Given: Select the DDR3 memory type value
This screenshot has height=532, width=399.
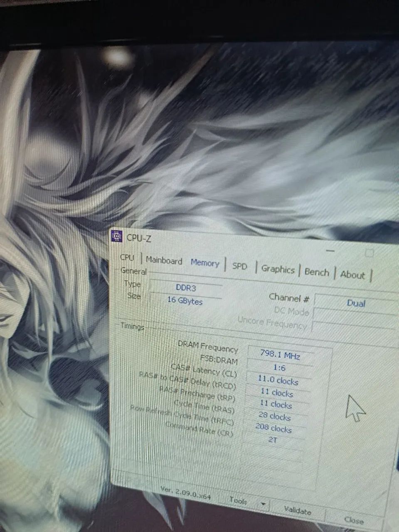Looking at the screenshot, I should click(186, 288).
